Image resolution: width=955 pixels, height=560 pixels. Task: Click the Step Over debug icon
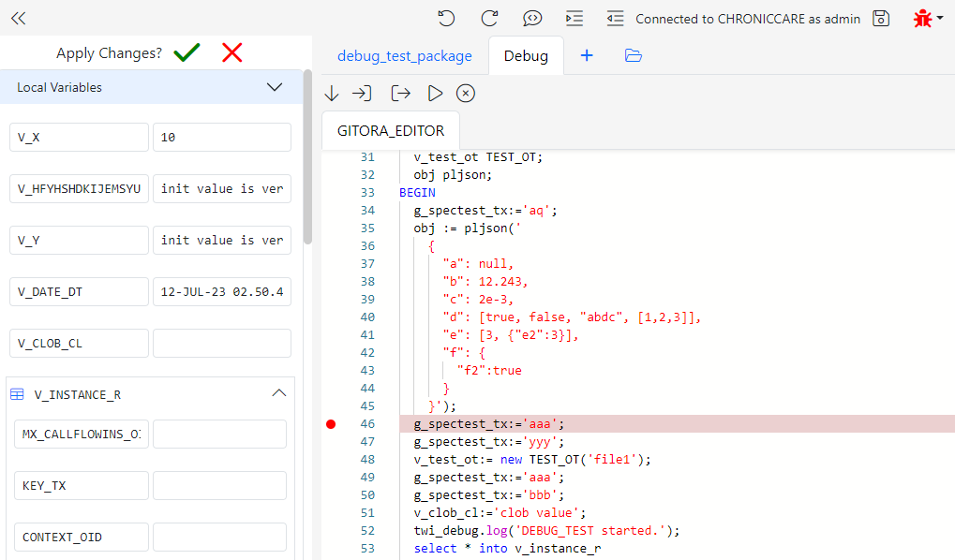click(331, 93)
